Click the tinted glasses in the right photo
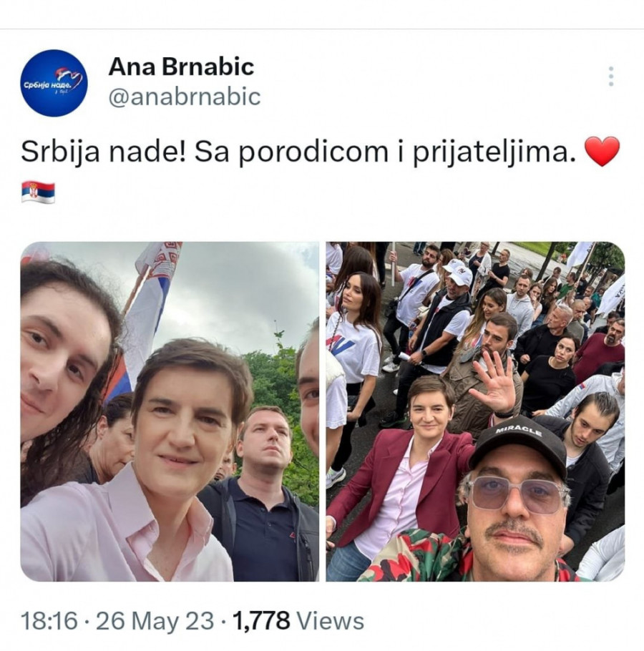The height and width of the screenshot is (651, 644). pos(518,495)
